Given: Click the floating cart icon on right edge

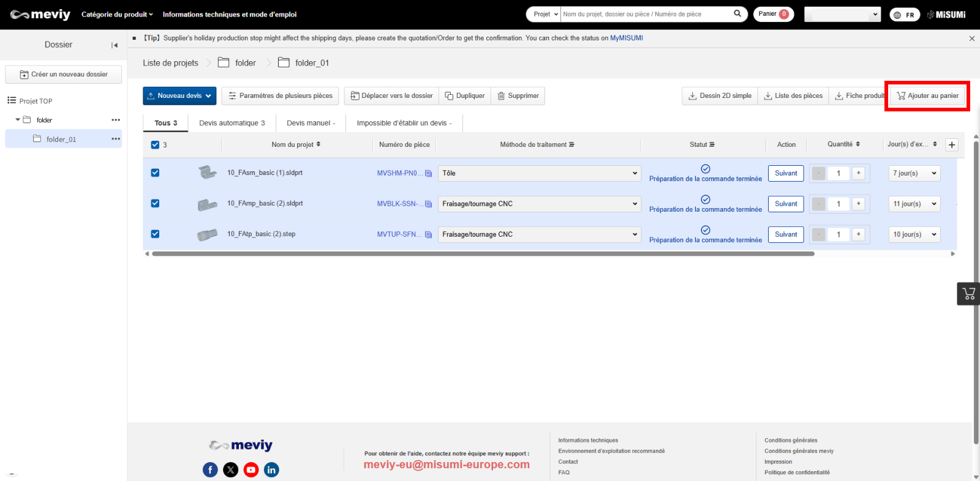Looking at the screenshot, I should 968,294.
